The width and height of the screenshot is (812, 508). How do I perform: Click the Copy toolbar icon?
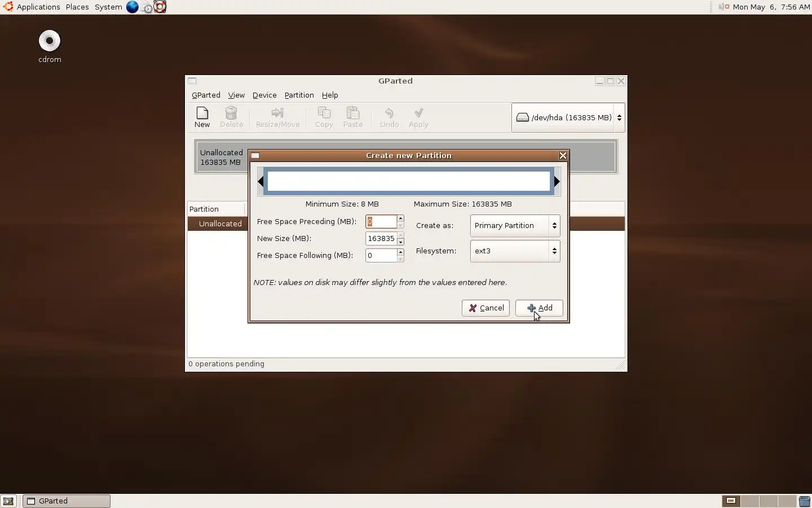(324, 117)
